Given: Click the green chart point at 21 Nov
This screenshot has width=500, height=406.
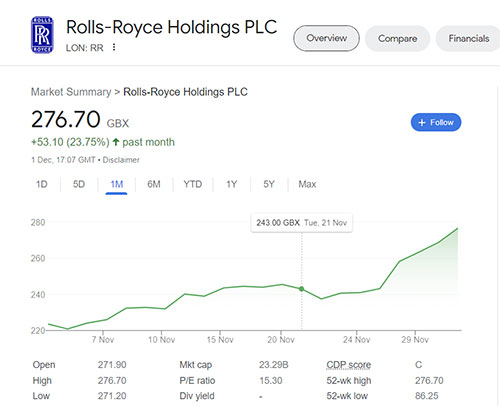Looking at the screenshot, I should pyautogui.click(x=301, y=289).
